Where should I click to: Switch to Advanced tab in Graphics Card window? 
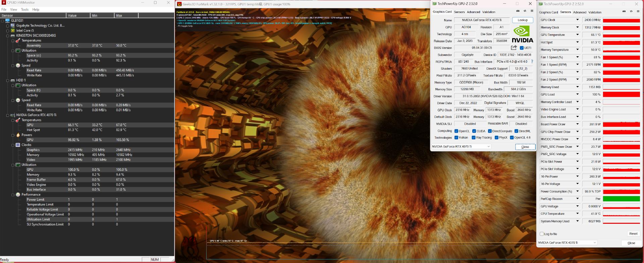pos(473,12)
